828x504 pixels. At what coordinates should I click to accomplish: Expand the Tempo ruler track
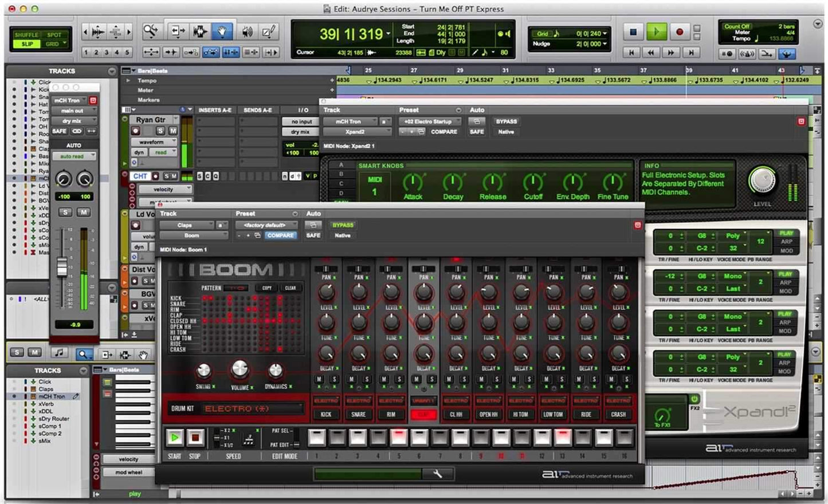tap(128, 81)
